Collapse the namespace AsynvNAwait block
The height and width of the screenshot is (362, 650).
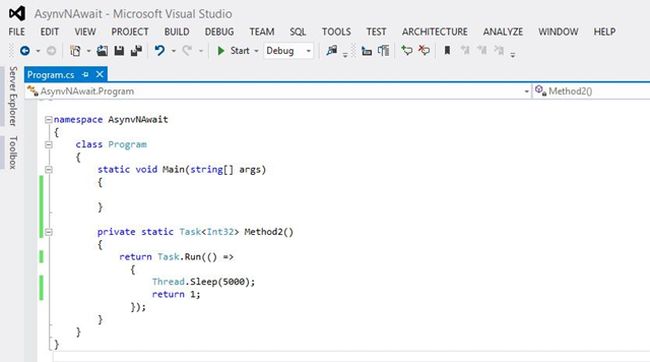coord(49,120)
